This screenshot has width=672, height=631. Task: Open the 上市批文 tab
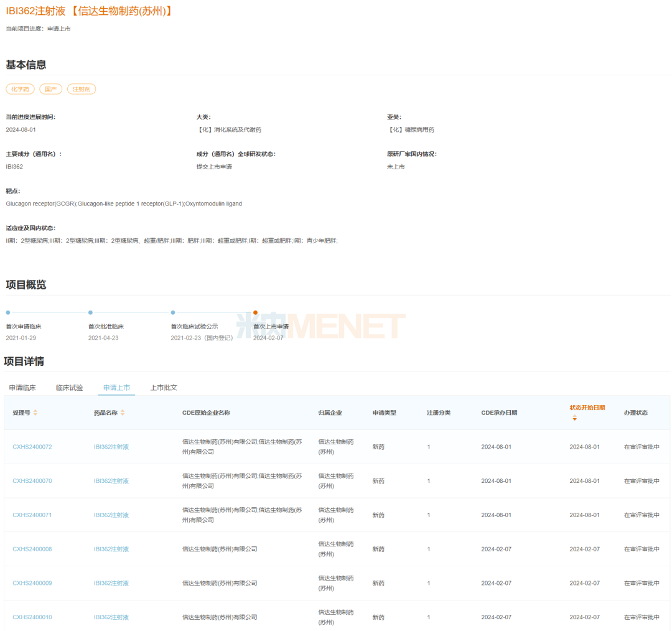pyautogui.click(x=164, y=388)
